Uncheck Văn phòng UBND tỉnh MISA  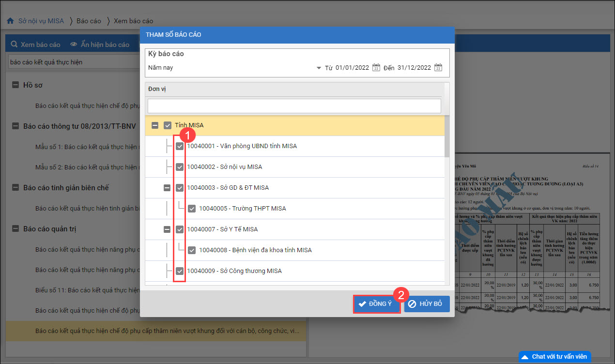tap(180, 146)
